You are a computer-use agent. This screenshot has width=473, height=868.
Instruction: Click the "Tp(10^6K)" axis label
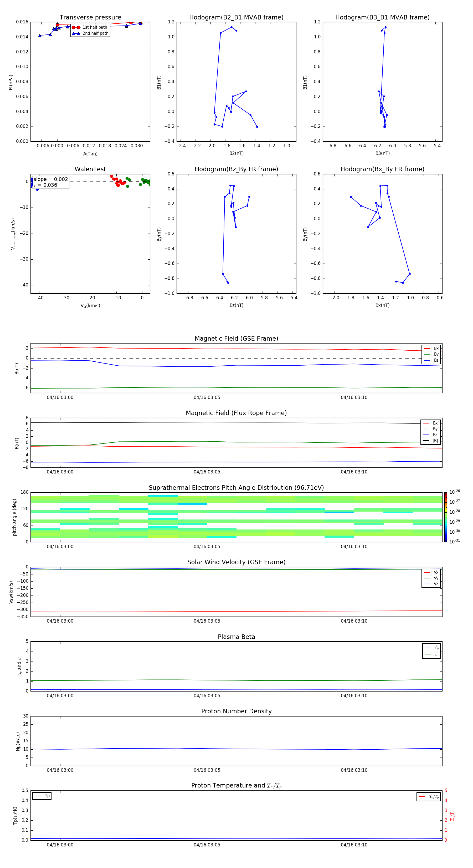(16, 815)
